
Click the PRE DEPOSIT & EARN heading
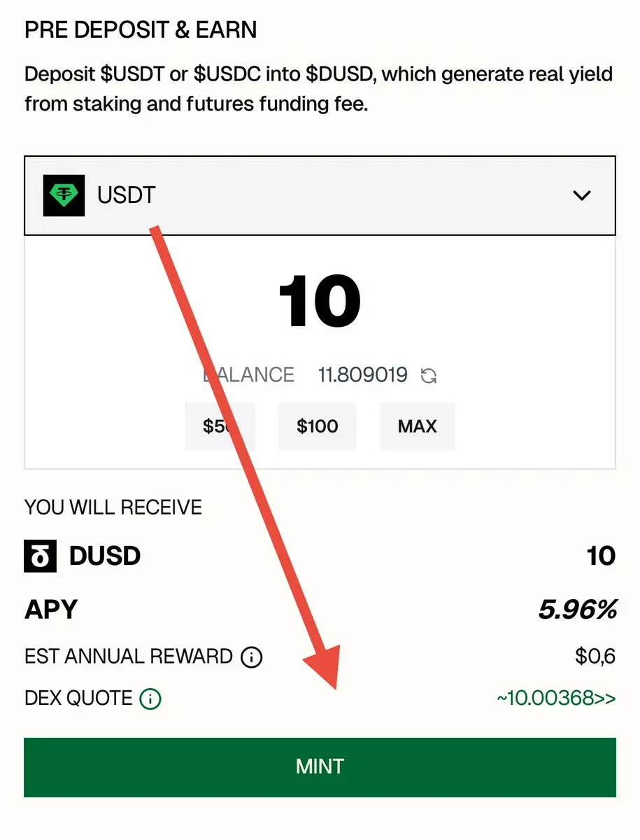[141, 30]
